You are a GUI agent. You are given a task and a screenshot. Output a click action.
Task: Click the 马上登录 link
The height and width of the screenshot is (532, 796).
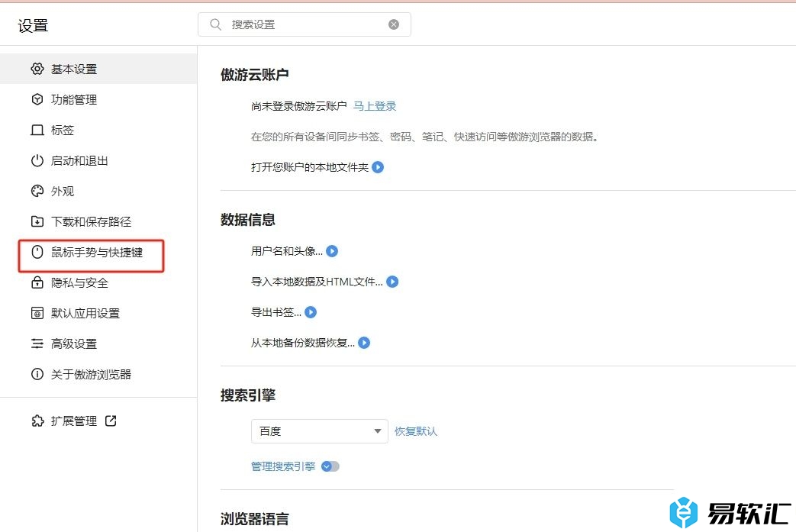tap(375, 106)
